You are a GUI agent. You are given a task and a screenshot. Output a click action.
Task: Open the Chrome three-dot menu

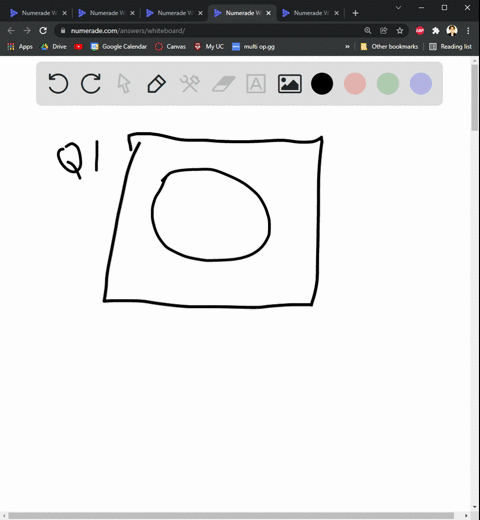pyautogui.click(x=468, y=31)
